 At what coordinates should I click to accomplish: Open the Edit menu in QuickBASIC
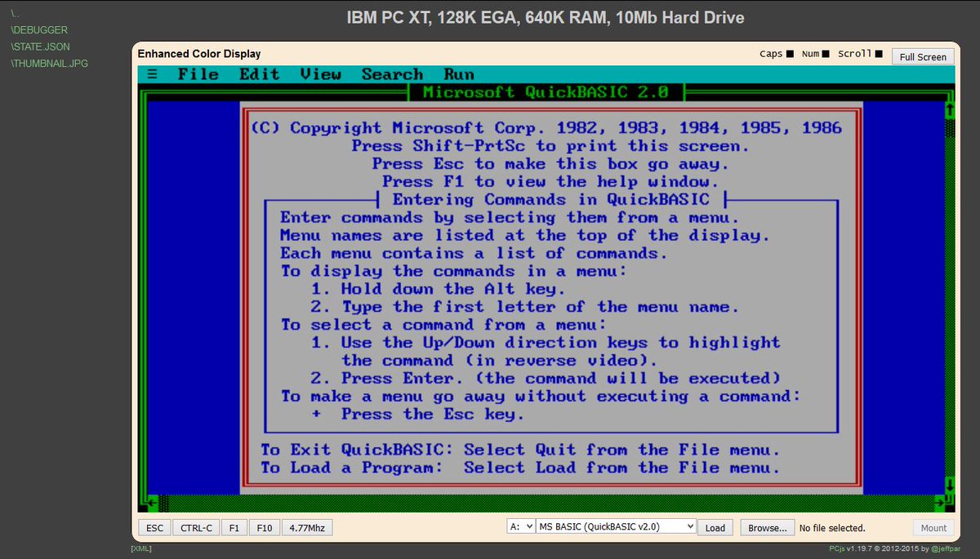pyautogui.click(x=260, y=74)
